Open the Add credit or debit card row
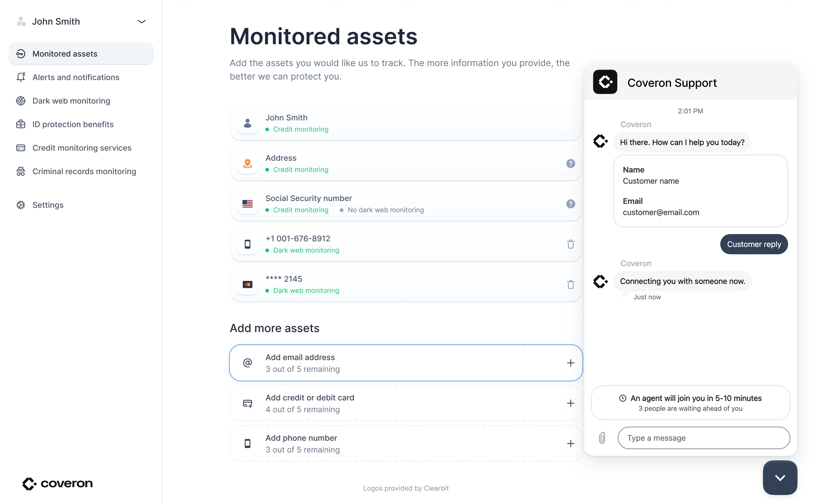Image resolution: width=820 pixels, height=504 pixels. click(x=406, y=403)
